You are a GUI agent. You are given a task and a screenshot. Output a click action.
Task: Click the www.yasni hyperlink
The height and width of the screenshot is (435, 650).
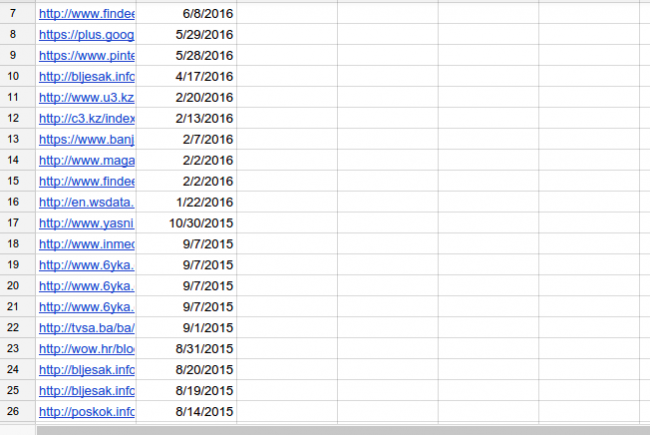click(86, 223)
